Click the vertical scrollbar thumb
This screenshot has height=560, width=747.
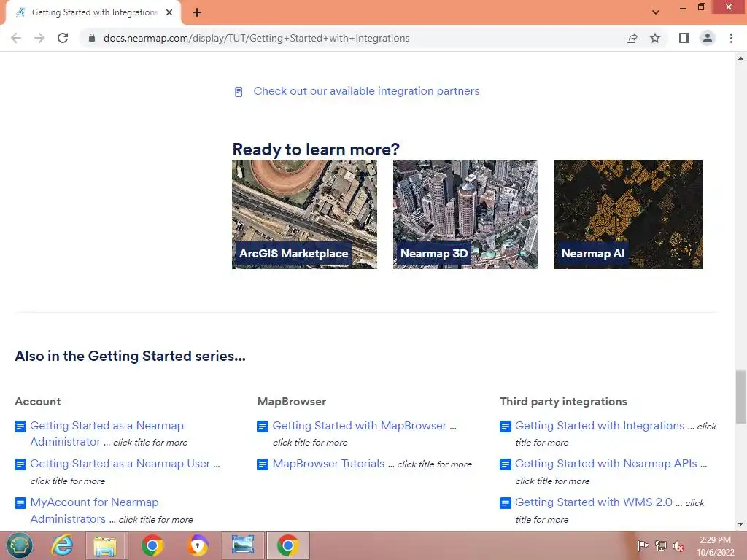[740, 396]
